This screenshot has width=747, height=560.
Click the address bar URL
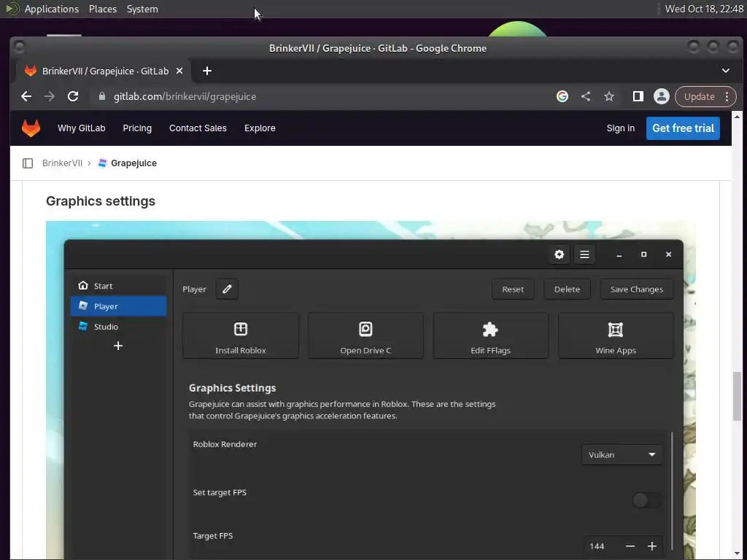185,97
